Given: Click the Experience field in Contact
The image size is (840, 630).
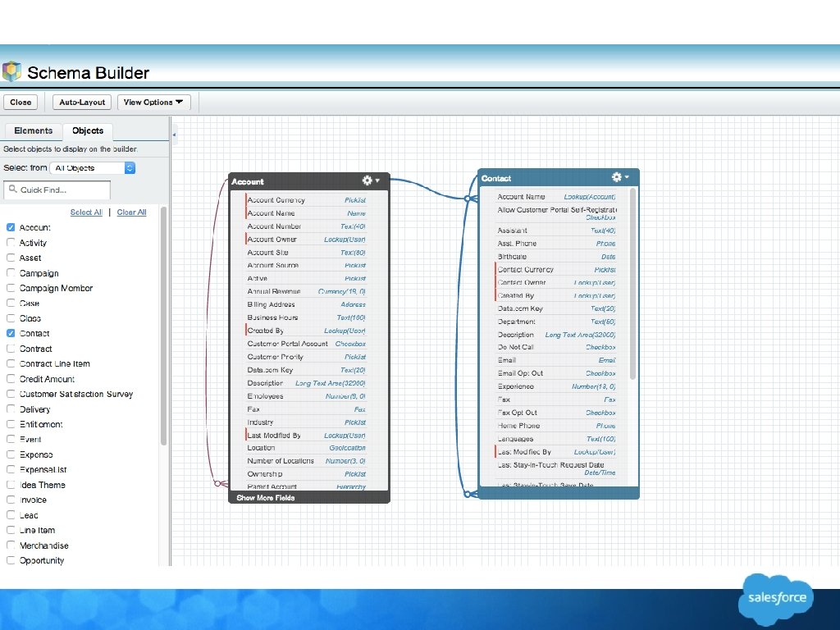Looking at the screenshot, I should click(x=556, y=386).
